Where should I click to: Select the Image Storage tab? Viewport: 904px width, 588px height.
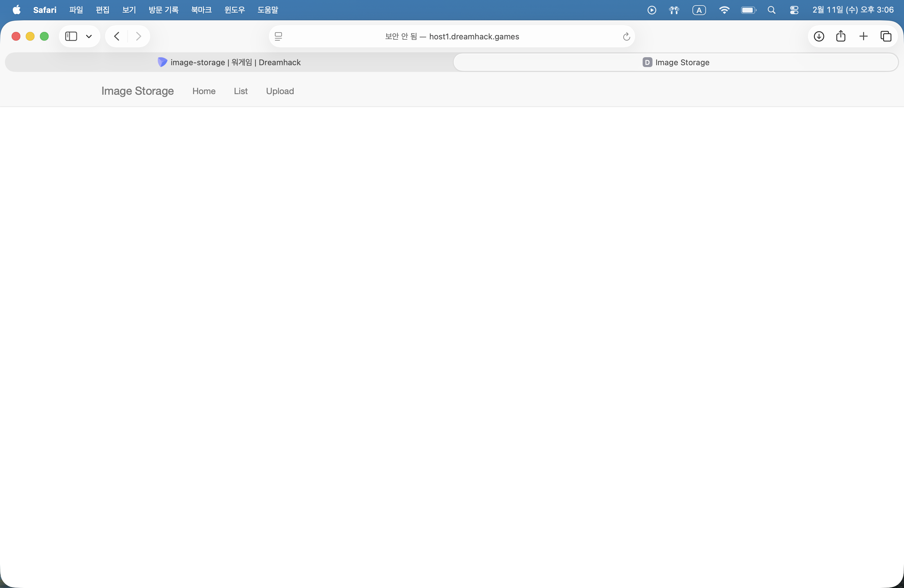(676, 62)
